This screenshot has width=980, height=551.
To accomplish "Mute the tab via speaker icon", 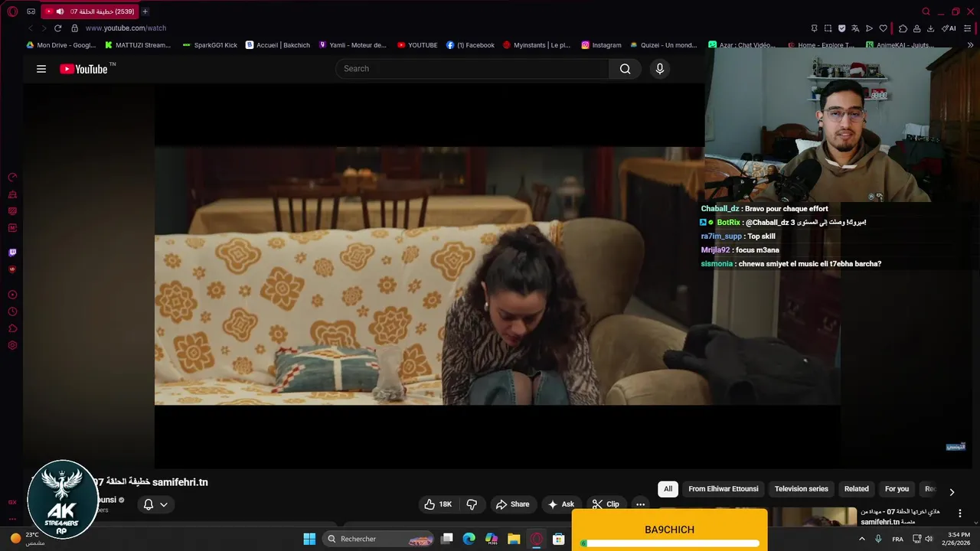I will coord(60,11).
